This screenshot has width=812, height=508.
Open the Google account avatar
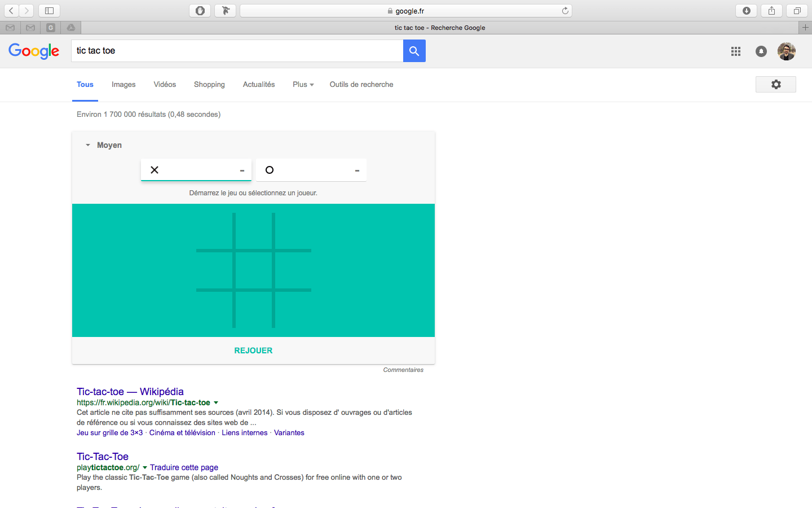pos(787,51)
